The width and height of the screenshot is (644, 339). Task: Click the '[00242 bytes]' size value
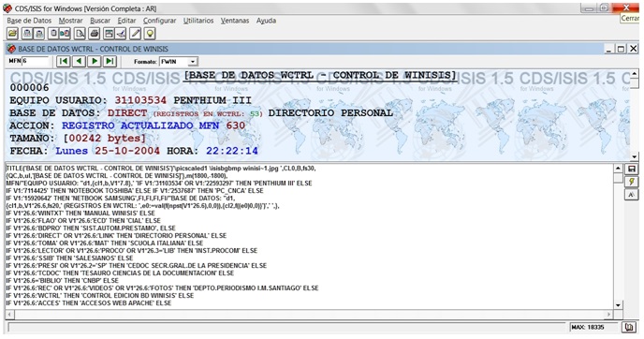[x=104, y=138]
